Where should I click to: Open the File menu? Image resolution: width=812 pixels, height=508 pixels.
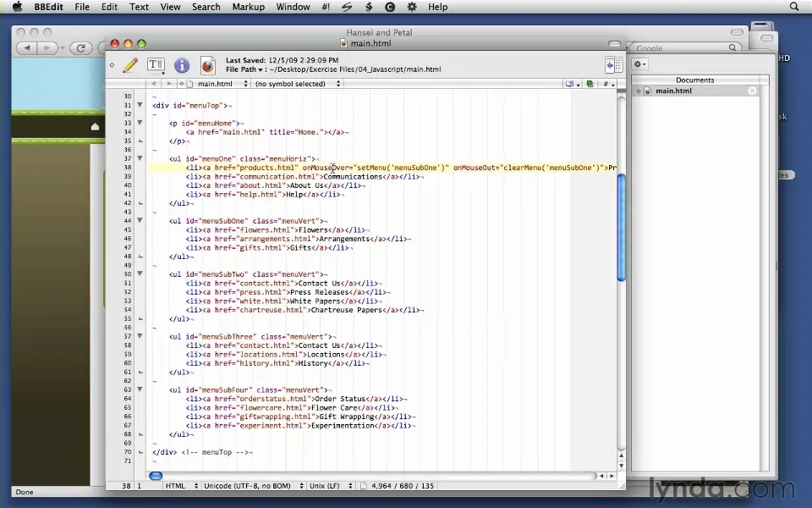click(x=82, y=7)
